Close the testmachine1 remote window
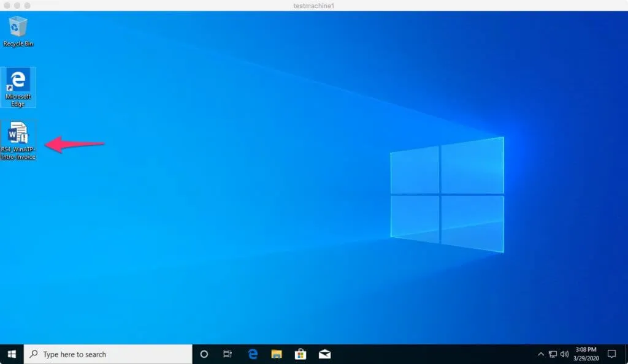628x364 pixels. 7,6
